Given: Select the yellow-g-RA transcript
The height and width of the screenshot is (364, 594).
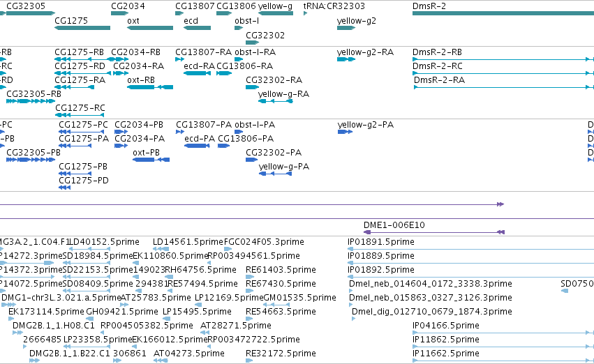Looking at the screenshot, I should pos(276,101).
